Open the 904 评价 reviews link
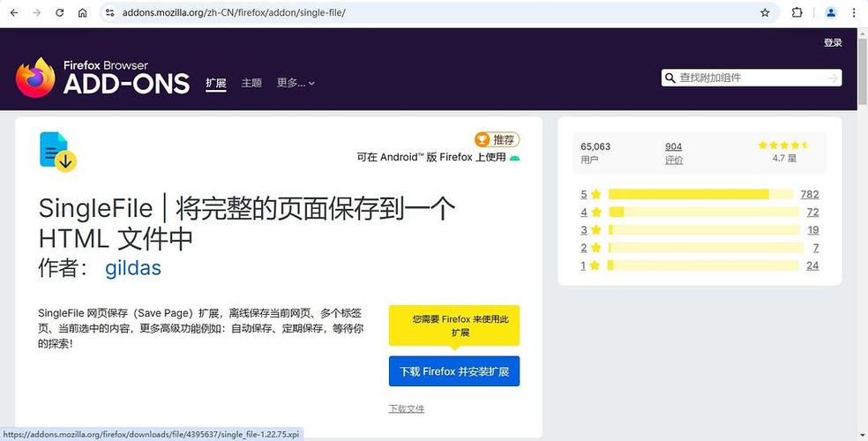The width and height of the screenshot is (868, 441). 674,153
